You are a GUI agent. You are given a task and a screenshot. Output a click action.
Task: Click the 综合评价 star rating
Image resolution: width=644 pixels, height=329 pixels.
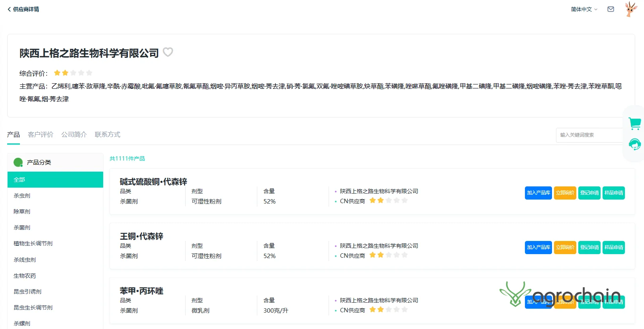pos(73,73)
